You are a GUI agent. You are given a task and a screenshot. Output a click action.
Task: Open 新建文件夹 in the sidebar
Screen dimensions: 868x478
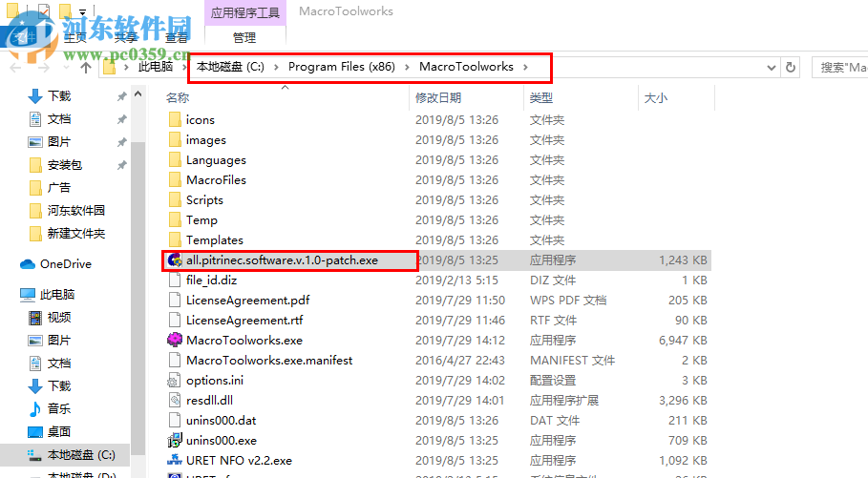67,234
